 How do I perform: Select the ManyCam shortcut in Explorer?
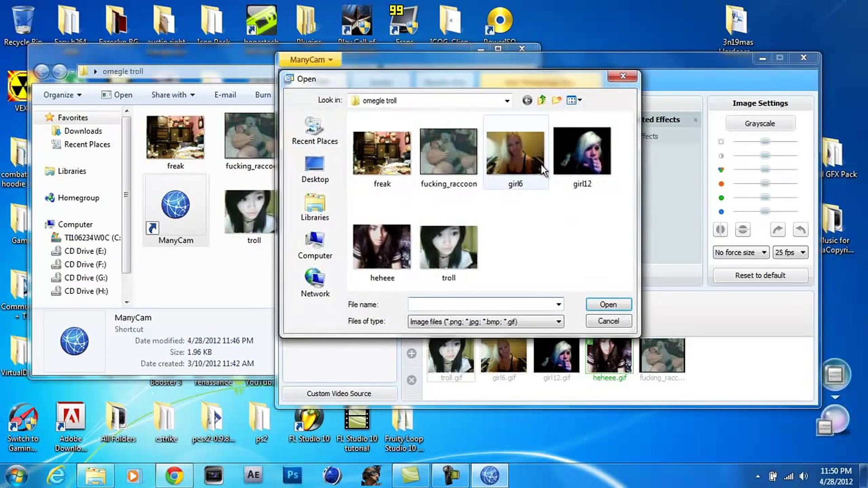pyautogui.click(x=175, y=210)
